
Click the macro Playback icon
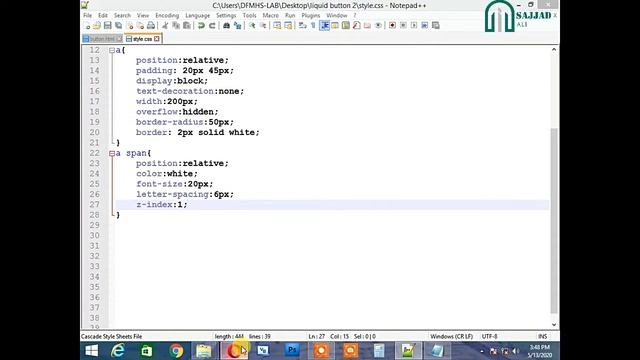pos(414,25)
